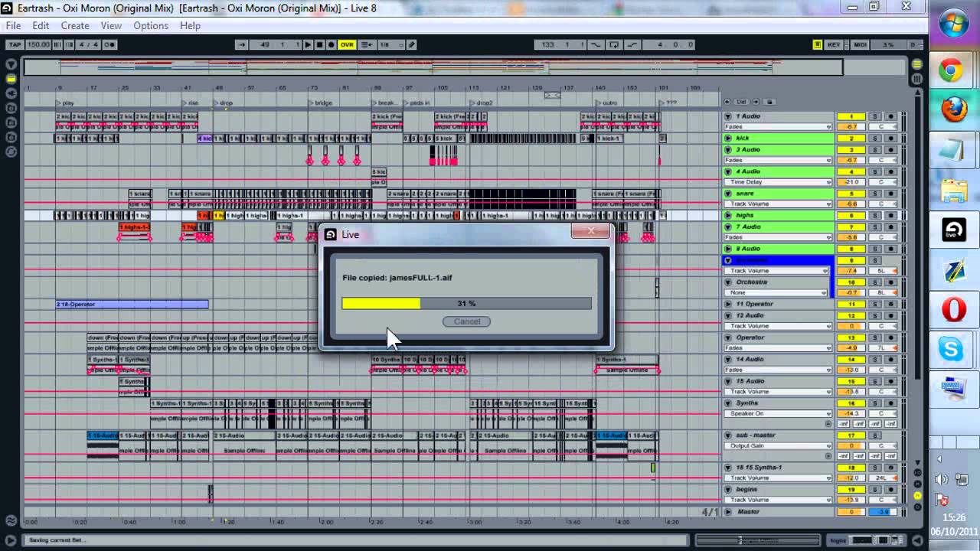Toggle track activator 2 on kick track
This screenshot has width=980, height=551.
pyautogui.click(x=851, y=139)
